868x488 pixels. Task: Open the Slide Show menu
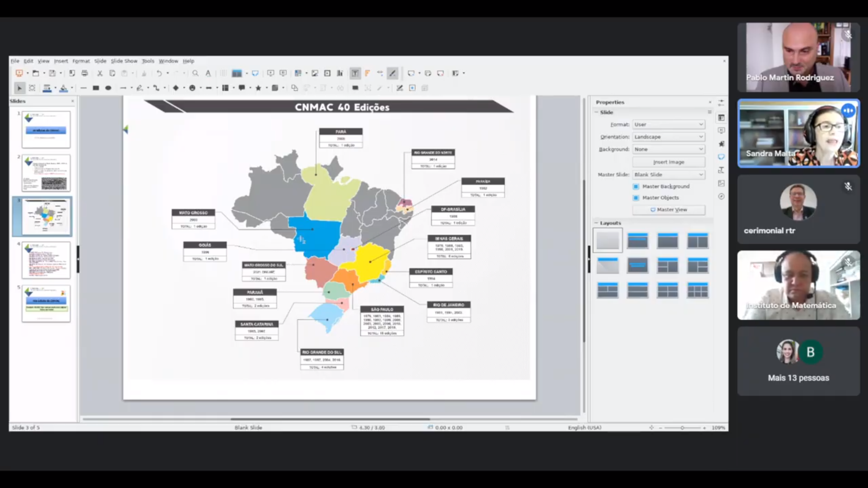pos(124,61)
